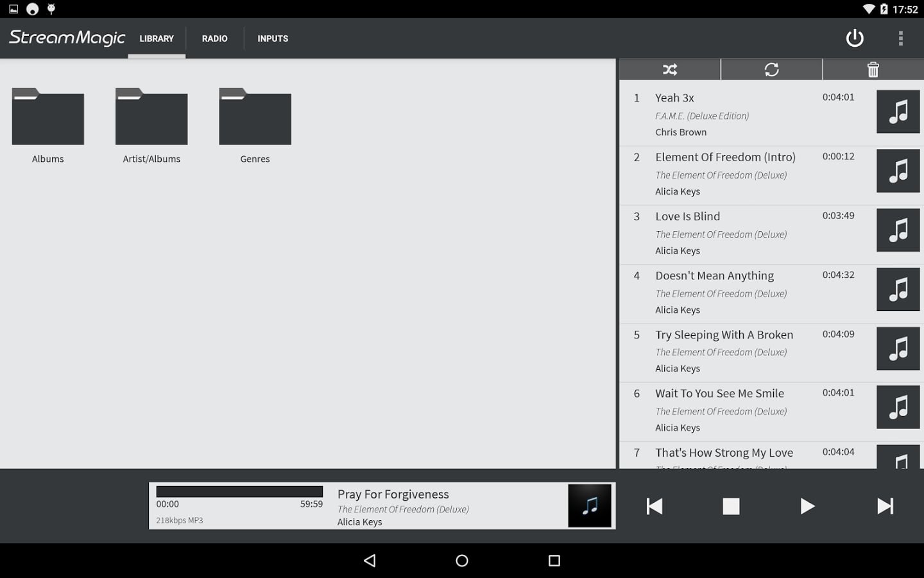The width and height of the screenshot is (924, 578).
Task: Tap the Android back button
Action: point(370,561)
